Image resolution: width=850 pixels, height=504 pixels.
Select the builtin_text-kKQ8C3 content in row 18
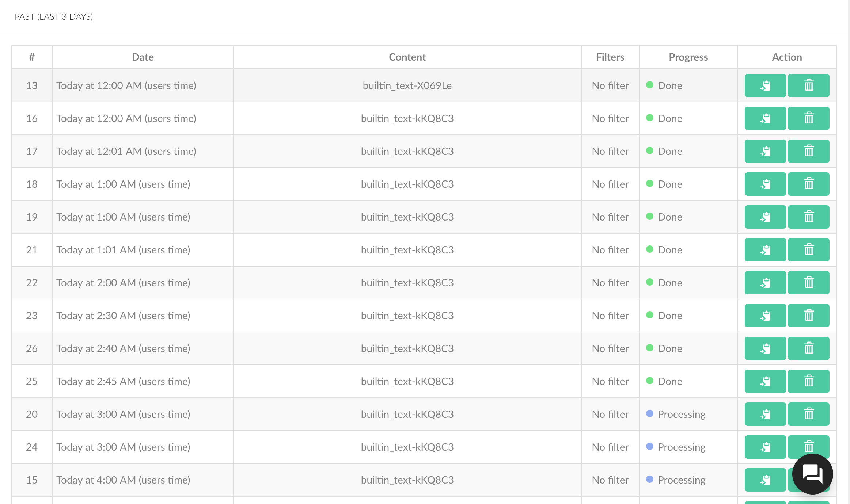tap(407, 184)
